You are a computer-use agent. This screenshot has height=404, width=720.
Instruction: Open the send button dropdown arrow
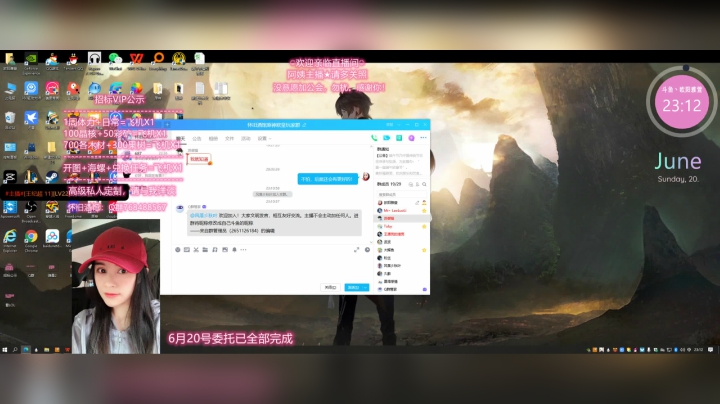366,287
